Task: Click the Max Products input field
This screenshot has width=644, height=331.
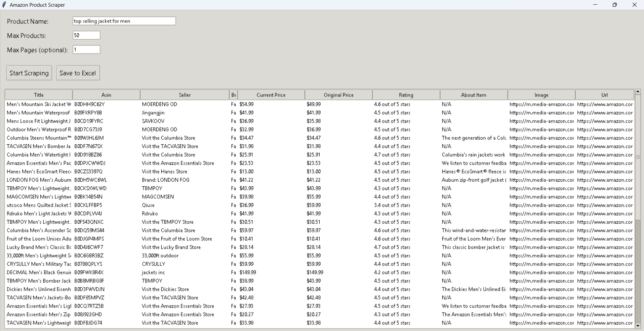Action: (x=86, y=35)
